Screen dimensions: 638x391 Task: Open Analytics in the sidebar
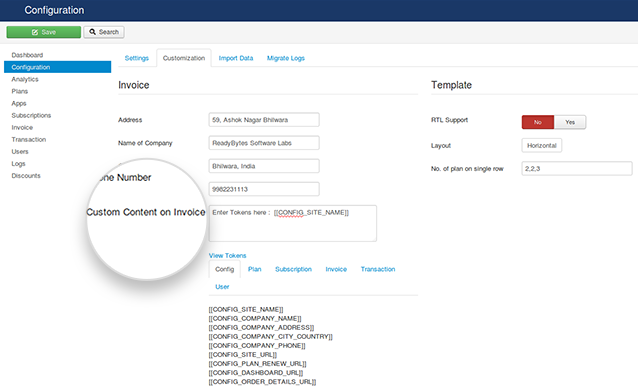(25, 79)
